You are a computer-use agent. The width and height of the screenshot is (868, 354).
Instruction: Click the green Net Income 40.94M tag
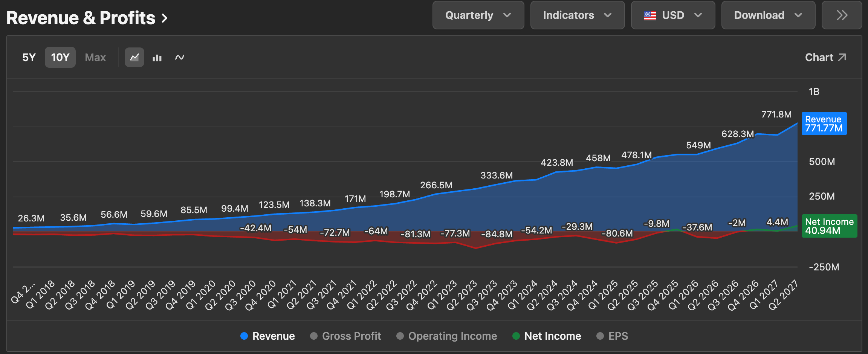tap(829, 226)
